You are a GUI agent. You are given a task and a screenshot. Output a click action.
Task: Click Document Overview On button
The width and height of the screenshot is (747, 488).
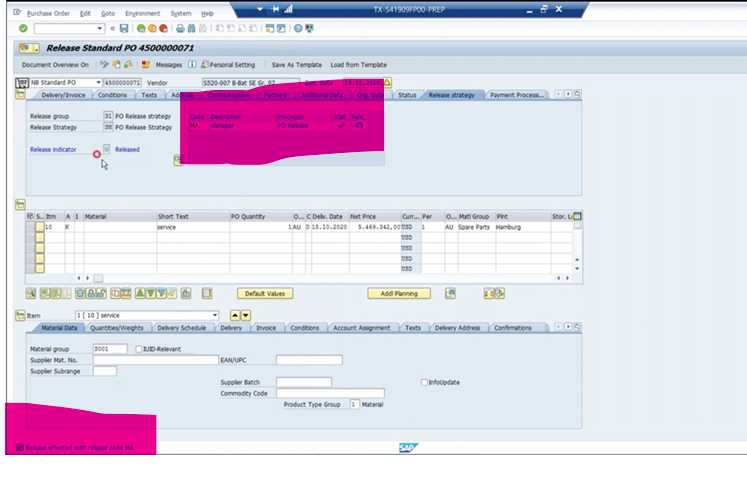[x=55, y=65]
